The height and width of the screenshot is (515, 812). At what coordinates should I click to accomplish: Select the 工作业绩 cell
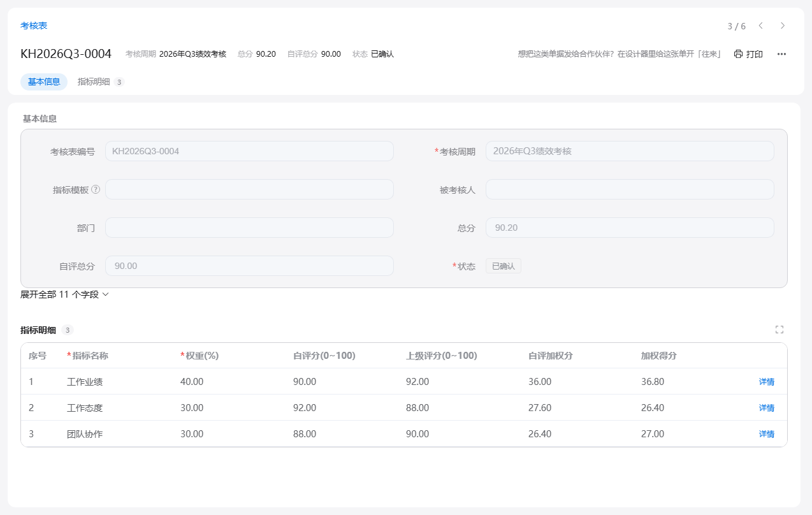(x=85, y=382)
